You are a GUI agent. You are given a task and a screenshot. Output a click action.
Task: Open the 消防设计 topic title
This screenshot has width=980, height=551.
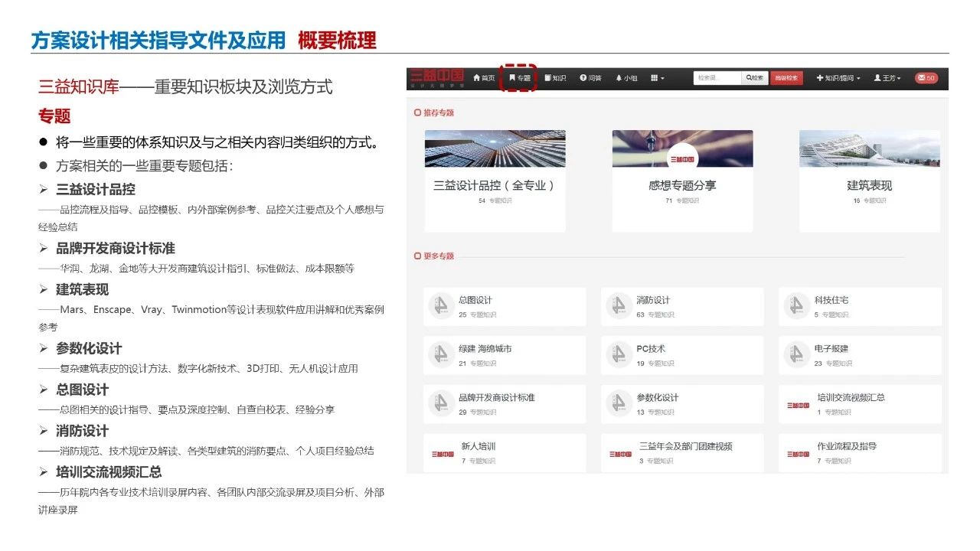pos(653,300)
